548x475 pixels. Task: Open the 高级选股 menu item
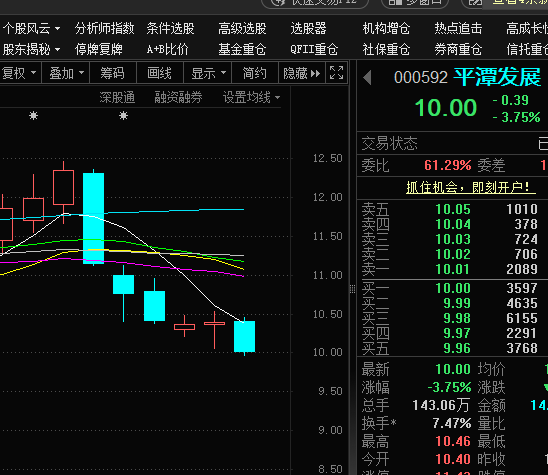tap(242, 28)
